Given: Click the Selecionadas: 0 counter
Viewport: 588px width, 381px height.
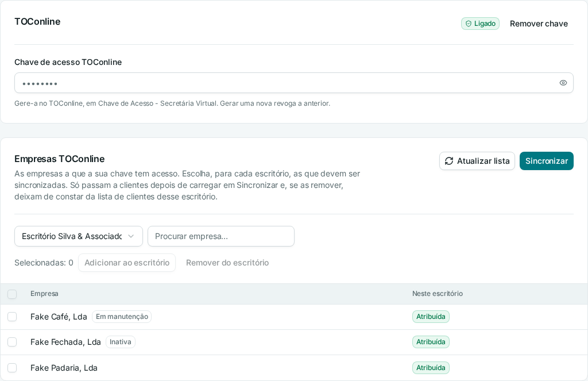Looking at the screenshot, I should click(x=44, y=263).
